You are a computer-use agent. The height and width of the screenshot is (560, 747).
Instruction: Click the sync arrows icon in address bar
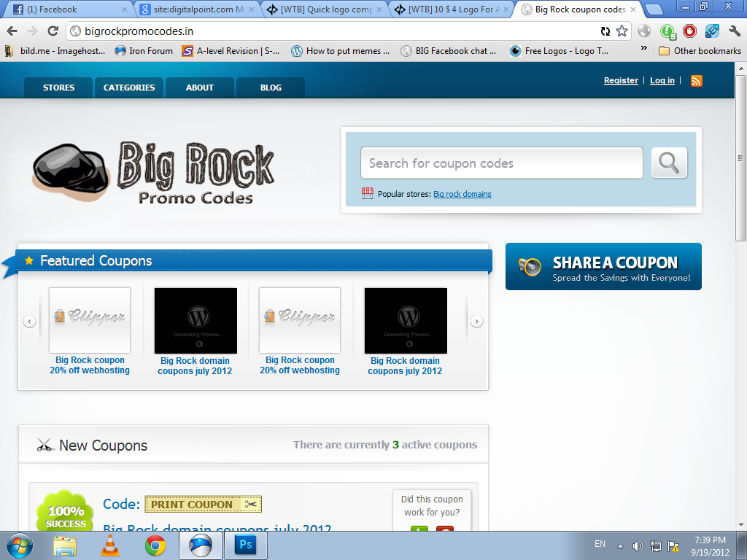click(x=605, y=31)
